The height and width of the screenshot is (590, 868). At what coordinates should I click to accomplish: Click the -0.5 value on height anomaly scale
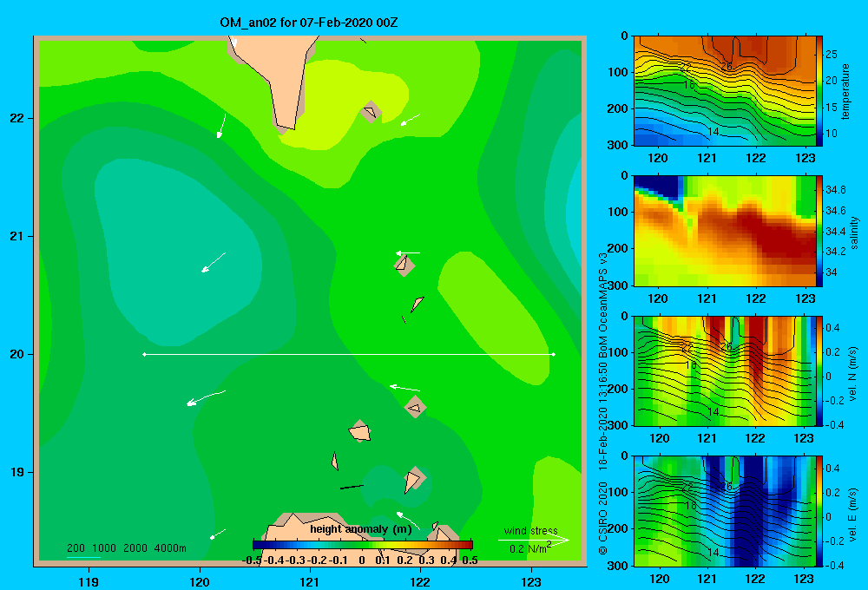tap(253, 560)
